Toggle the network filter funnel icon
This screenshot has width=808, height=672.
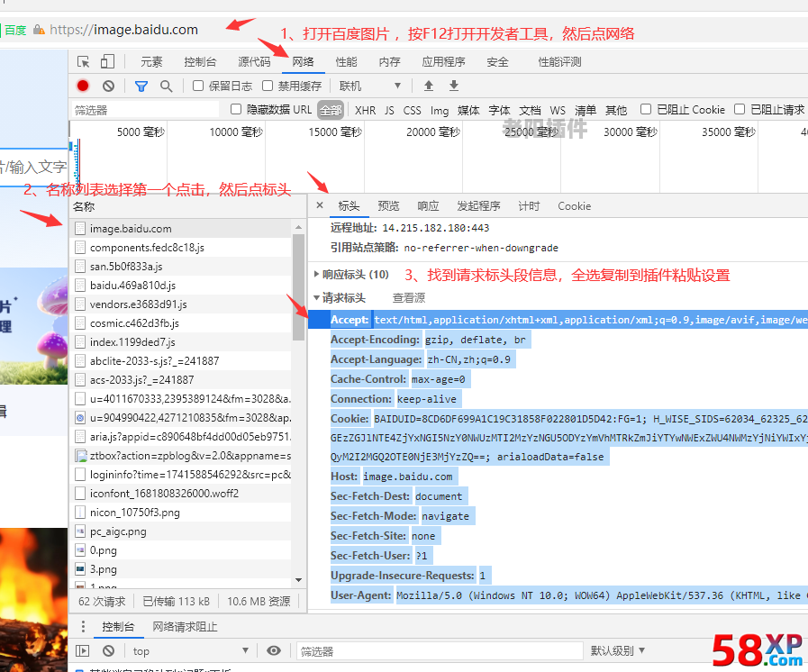tap(141, 86)
